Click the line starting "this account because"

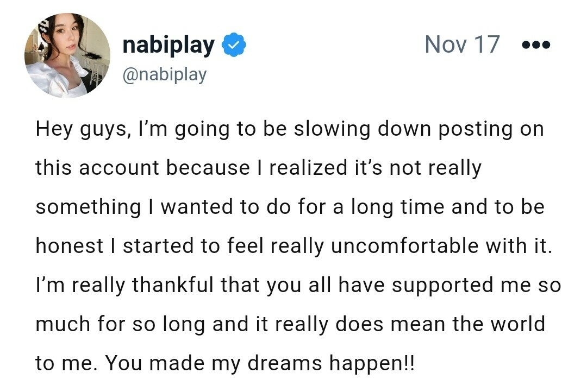[x=258, y=168]
